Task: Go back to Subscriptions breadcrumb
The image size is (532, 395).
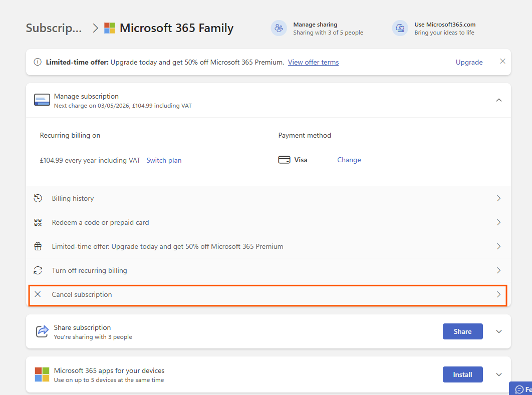Action: [54, 28]
